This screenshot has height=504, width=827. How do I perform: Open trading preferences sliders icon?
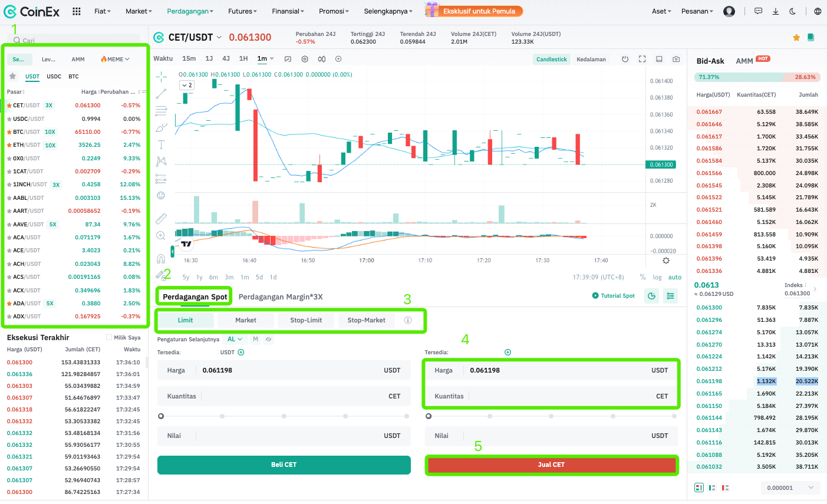point(670,296)
